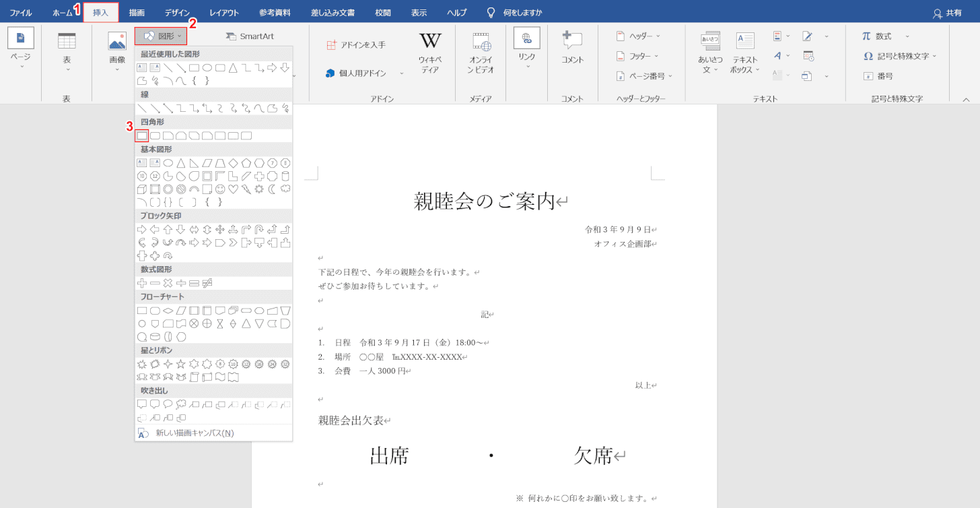980x508 pixels.
Task: Open the ファイル tab
Action: [20, 12]
